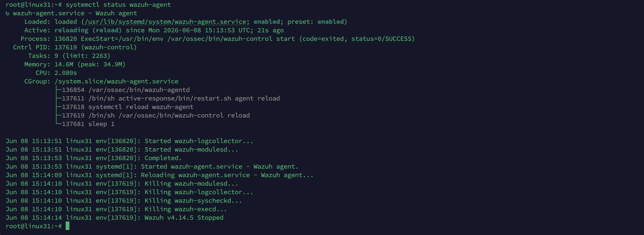
Task: Select the tree entry 137611 restart.sh agent reload
Action: (171, 98)
